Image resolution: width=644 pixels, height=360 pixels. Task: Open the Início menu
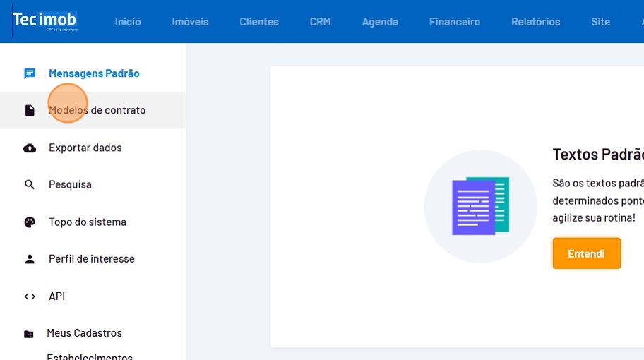[x=128, y=22]
